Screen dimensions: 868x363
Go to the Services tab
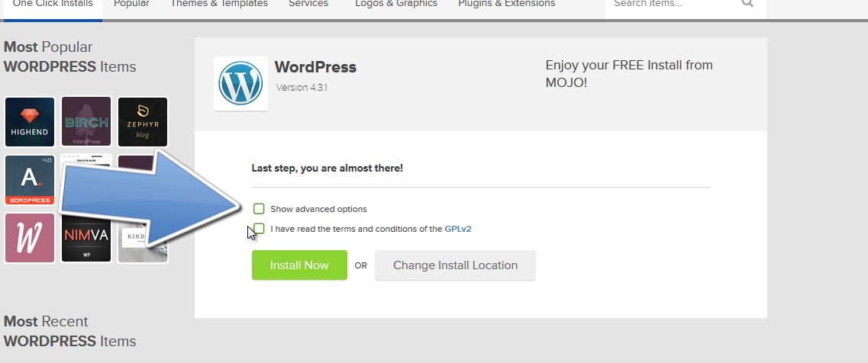(308, 5)
